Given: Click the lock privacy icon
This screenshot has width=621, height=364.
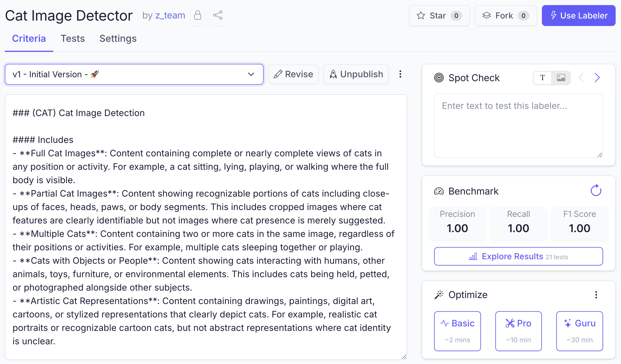Looking at the screenshot, I should tap(198, 15).
